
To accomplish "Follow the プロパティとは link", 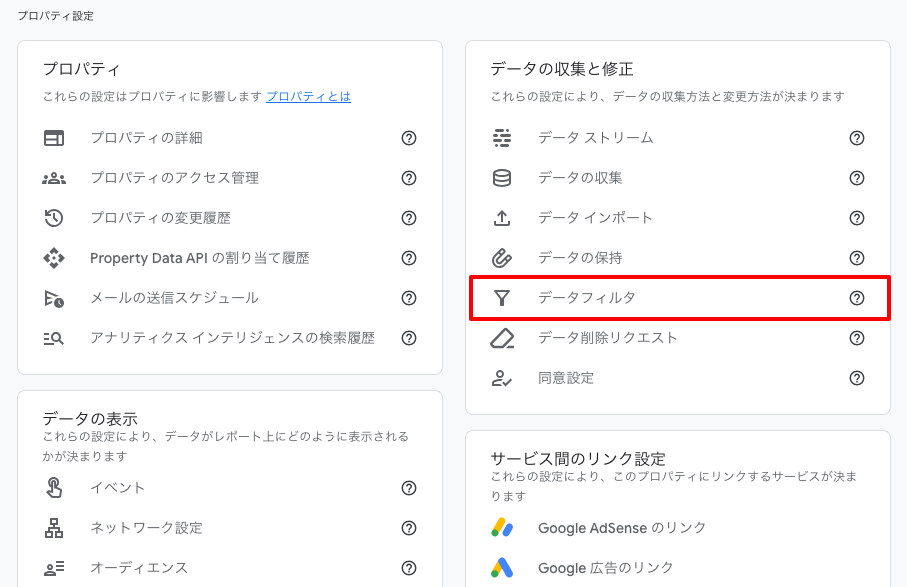I will tap(308, 97).
